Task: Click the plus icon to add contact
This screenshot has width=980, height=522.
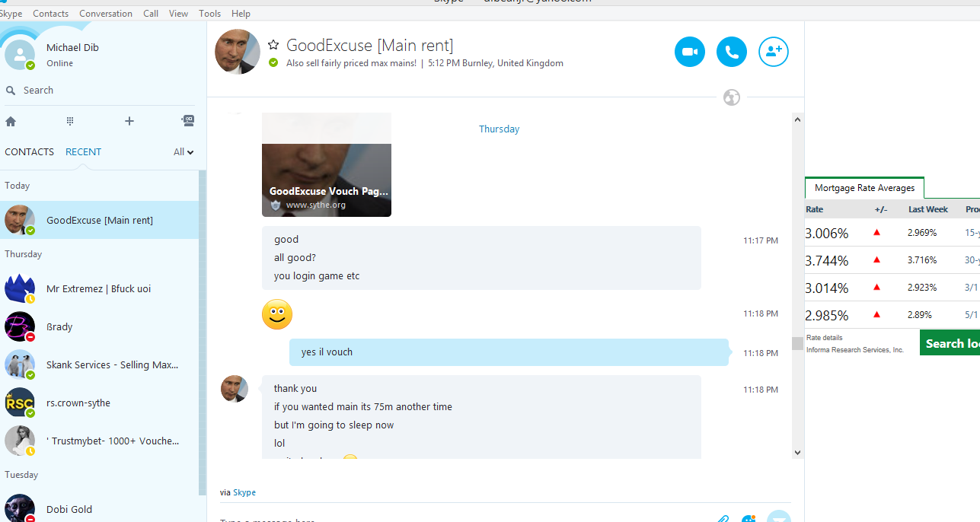Action: click(129, 121)
